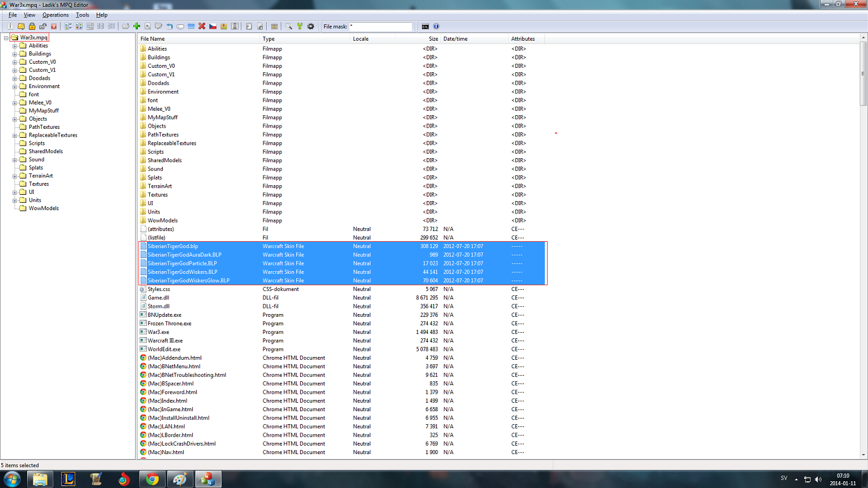Screen dimensions: 868x488
Task: Open the Operations menu
Action: coord(55,15)
